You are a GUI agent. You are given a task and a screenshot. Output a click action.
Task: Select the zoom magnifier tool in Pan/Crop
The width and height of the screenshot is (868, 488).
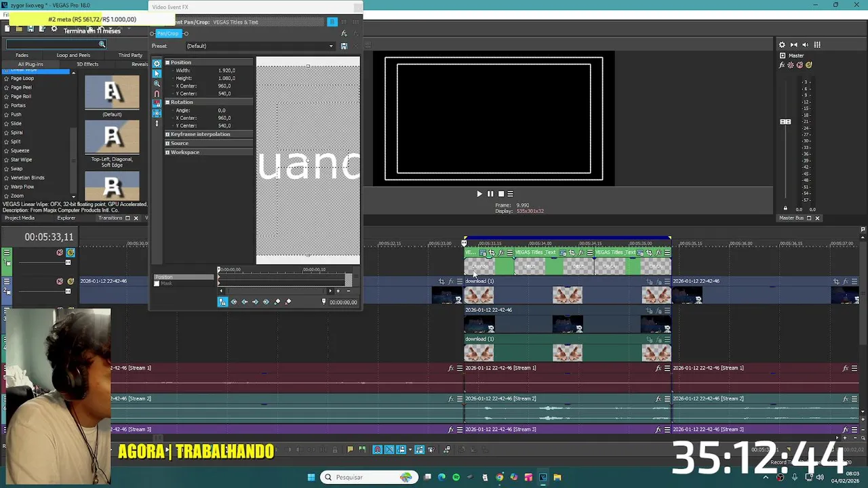coord(157,83)
